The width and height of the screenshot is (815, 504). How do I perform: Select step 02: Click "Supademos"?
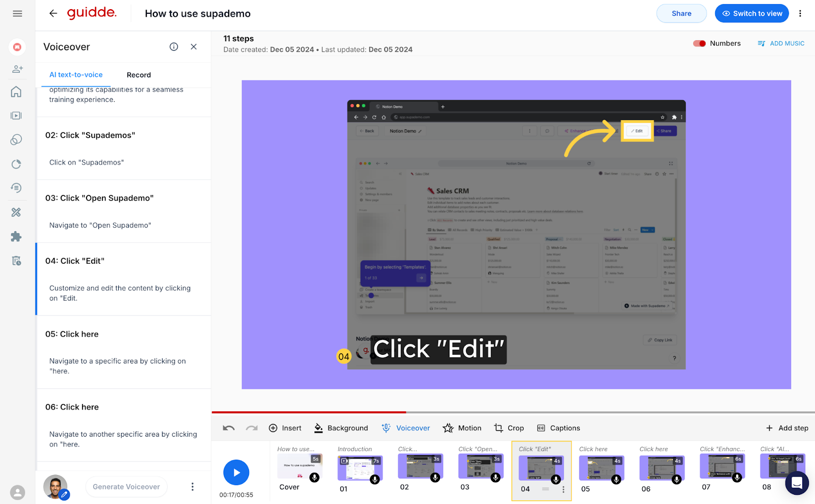point(90,135)
